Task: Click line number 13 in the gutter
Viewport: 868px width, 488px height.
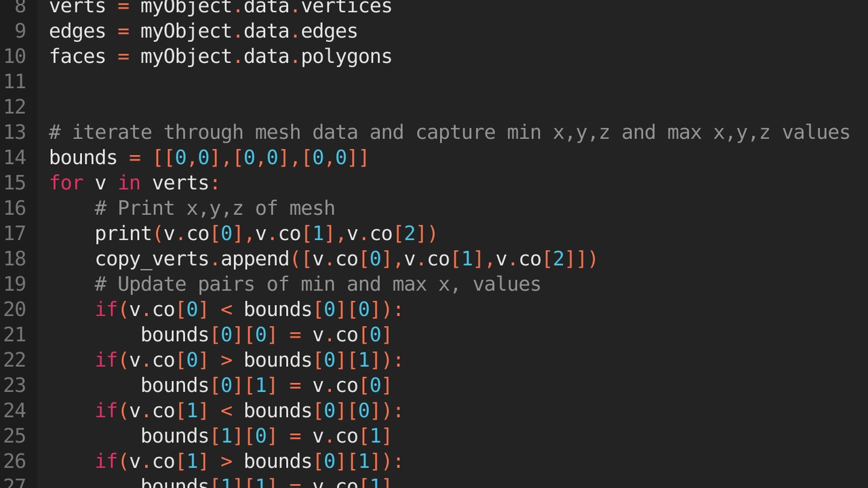Action: coord(15,132)
